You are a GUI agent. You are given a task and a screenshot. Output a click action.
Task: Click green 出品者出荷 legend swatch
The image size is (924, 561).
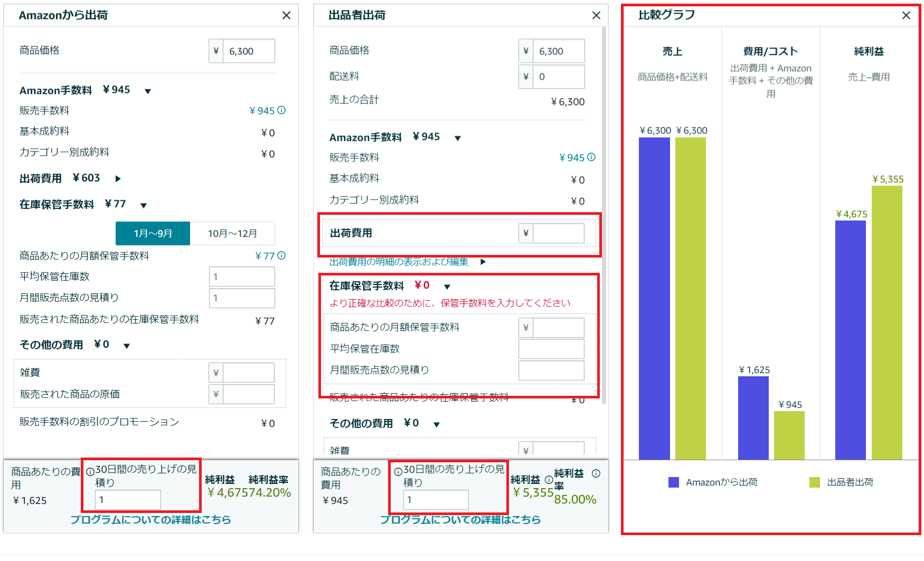coord(815,482)
